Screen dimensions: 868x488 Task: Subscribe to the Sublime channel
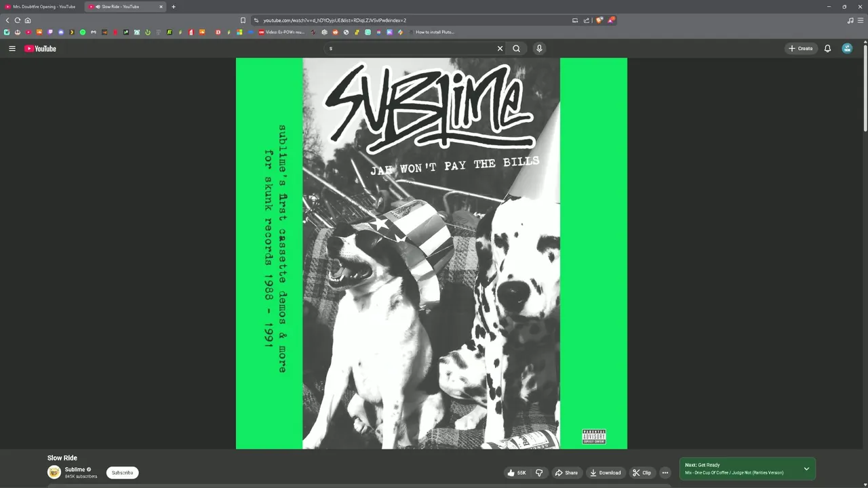point(122,472)
